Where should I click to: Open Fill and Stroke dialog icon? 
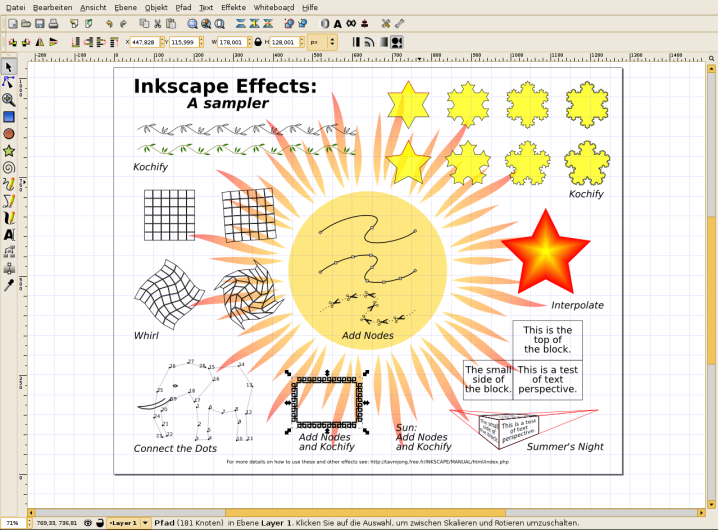[324, 24]
